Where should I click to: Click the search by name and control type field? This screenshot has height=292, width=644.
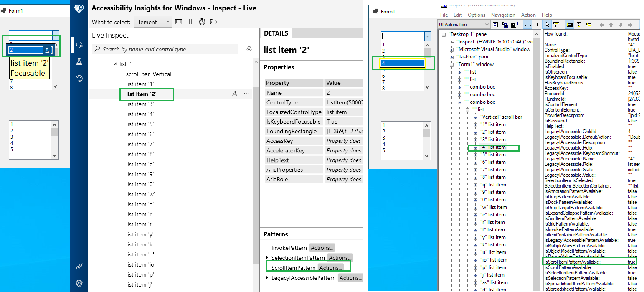click(165, 49)
